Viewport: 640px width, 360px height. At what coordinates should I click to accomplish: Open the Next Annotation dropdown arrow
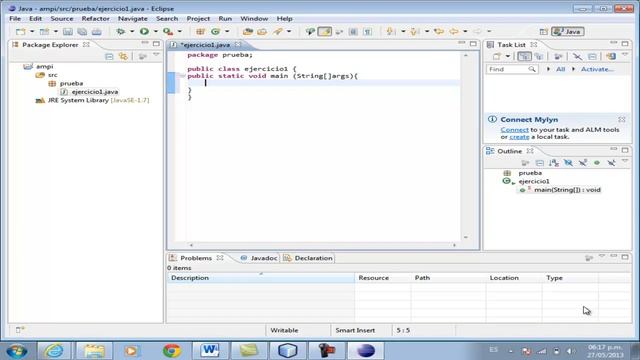click(403, 31)
